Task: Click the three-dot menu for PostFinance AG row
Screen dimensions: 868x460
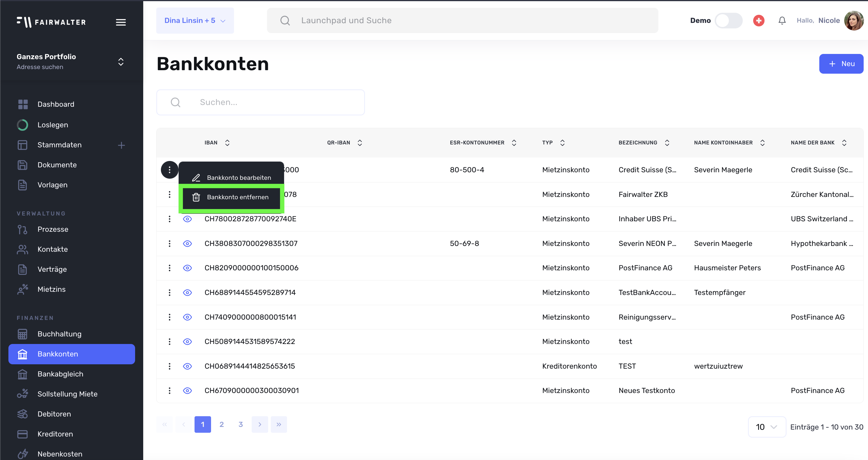Action: [x=170, y=268]
